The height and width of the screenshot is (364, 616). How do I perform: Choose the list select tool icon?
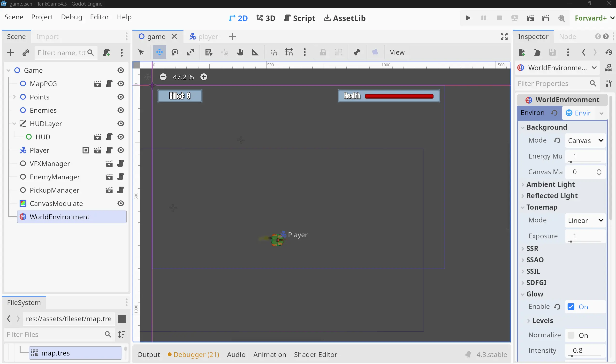tap(208, 52)
